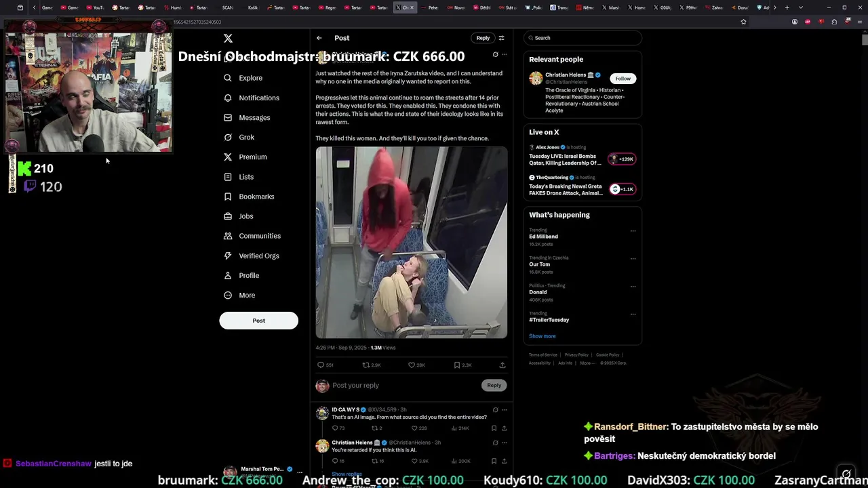
Task: Click Show more under What's happening
Action: click(542, 336)
